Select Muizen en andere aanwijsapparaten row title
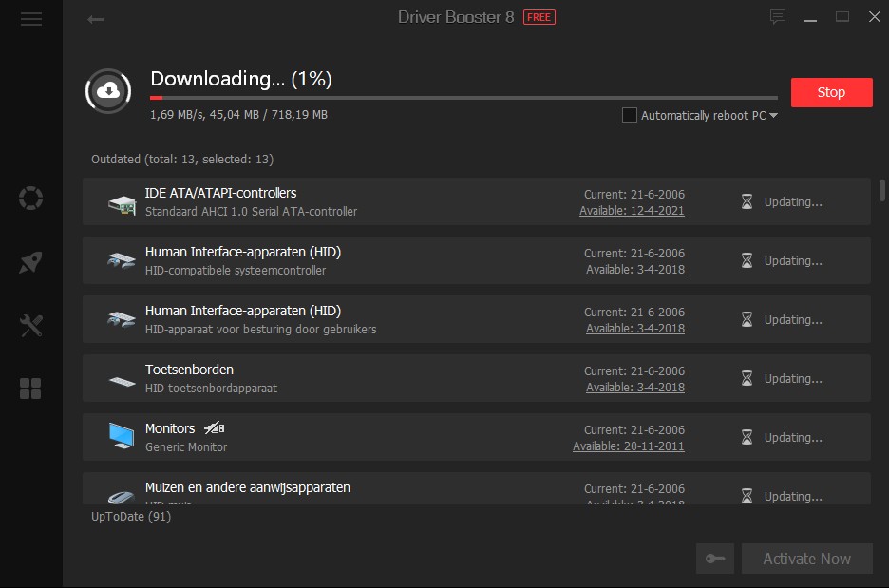This screenshot has width=889, height=588. [248, 487]
